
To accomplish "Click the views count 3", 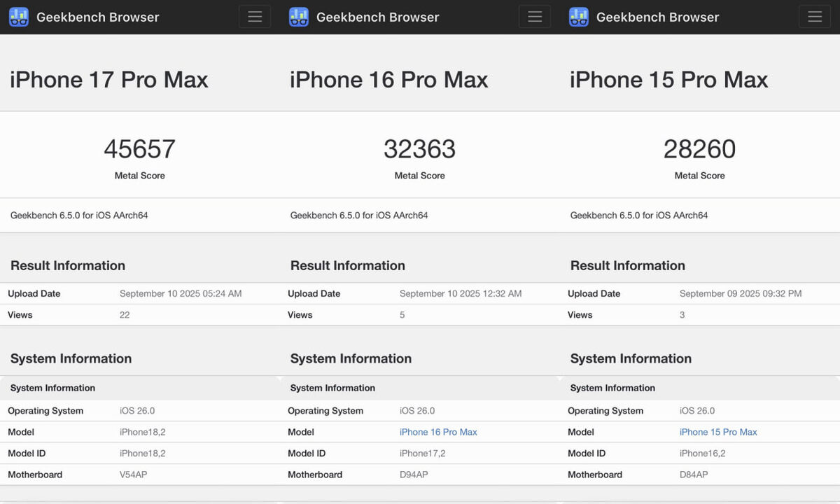I will click(x=682, y=315).
